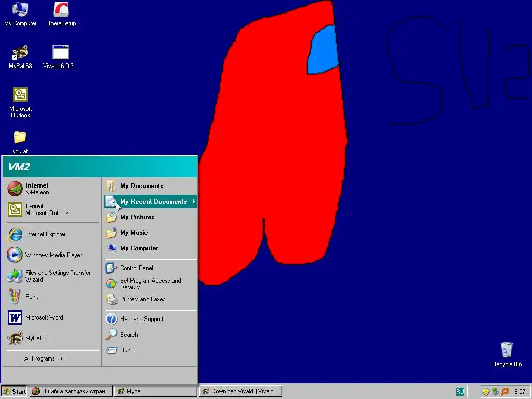The image size is (532, 399).
Task: Open Search from Start menu
Action: pos(150,335)
